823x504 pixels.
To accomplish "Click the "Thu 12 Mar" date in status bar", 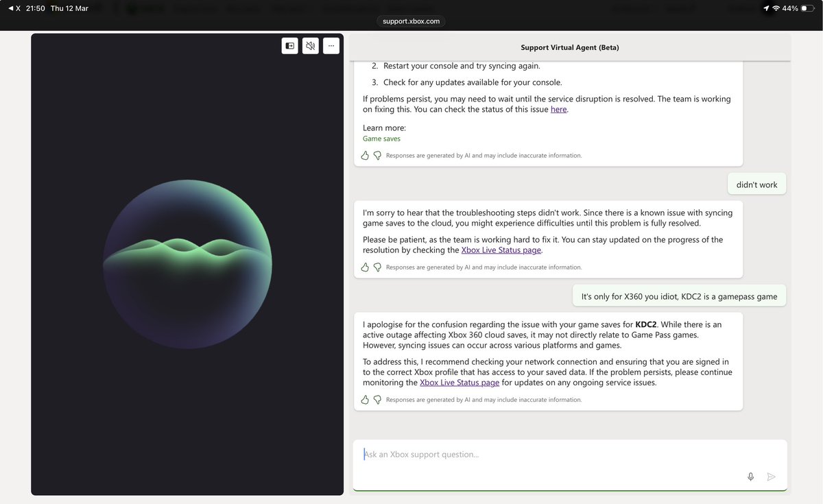I will tap(69, 8).
